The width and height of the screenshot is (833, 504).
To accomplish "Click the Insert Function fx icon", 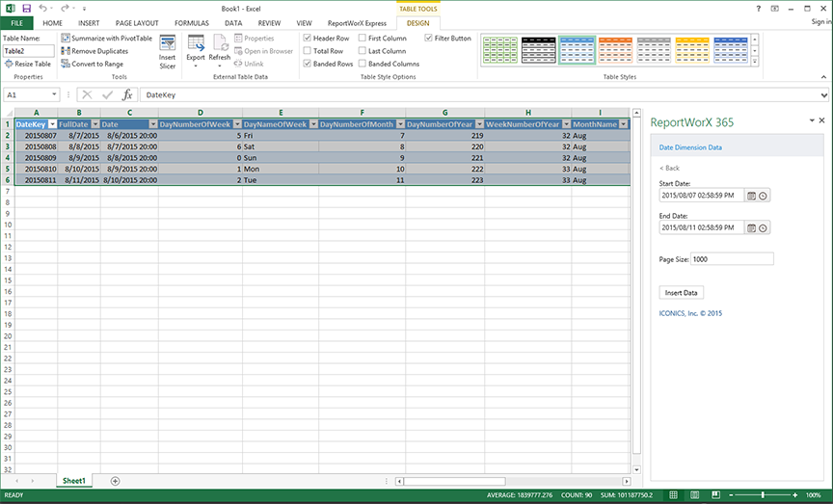I will 126,95.
